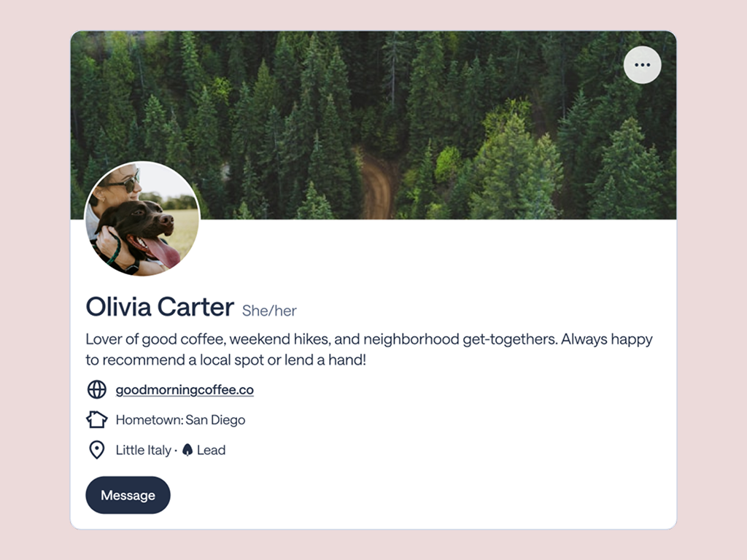Click the Hometown: San Diego text
The width and height of the screenshot is (747, 560).
181,420
